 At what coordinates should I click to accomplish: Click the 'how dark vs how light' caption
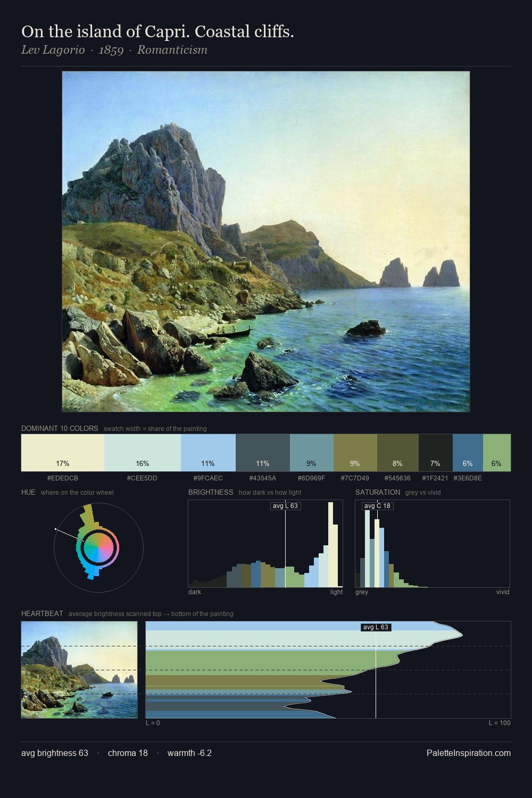270,492
